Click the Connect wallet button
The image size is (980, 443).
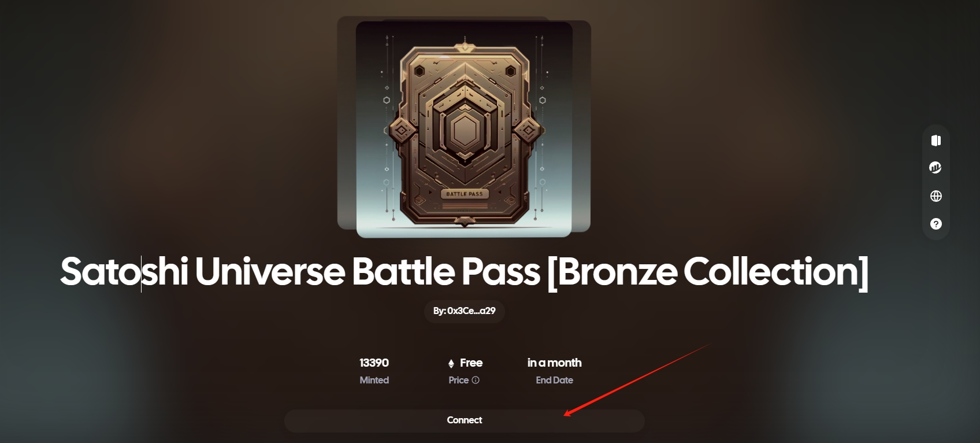click(x=465, y=420)
